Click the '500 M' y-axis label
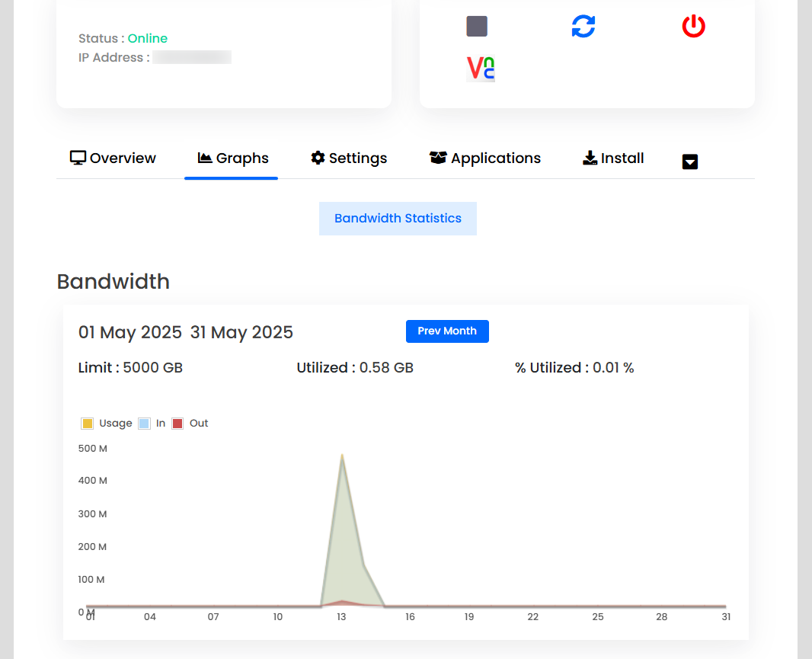 pyautogui.click(x=93, y=449)
